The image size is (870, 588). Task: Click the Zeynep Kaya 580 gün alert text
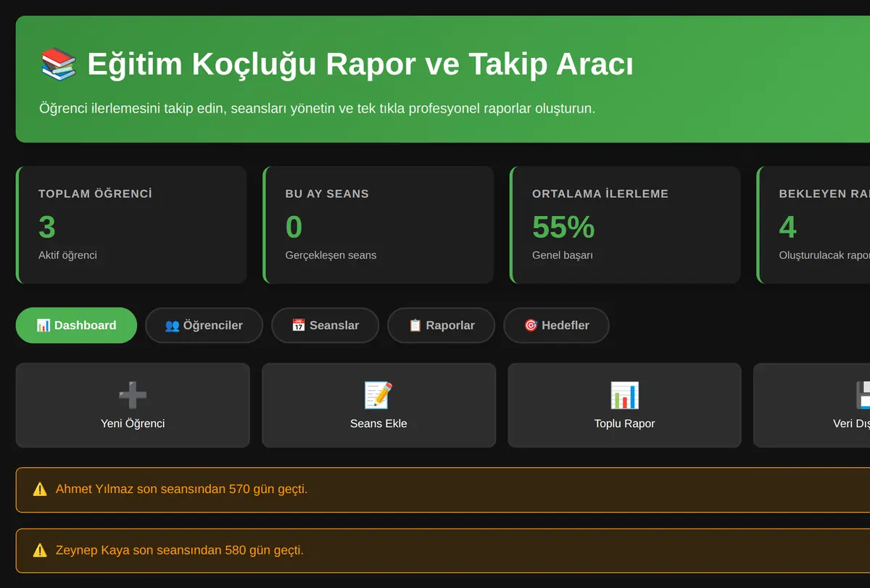click(180, 550)
